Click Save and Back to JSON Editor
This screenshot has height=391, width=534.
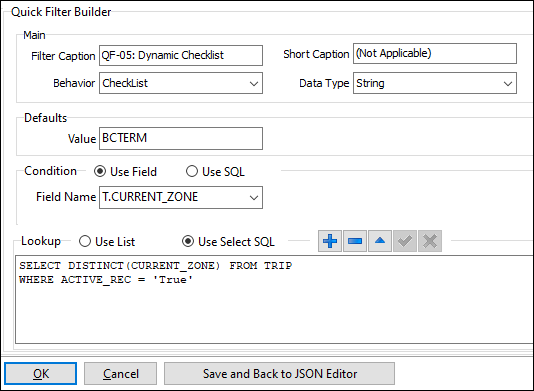pyautogui.click(x=280, y=374)
